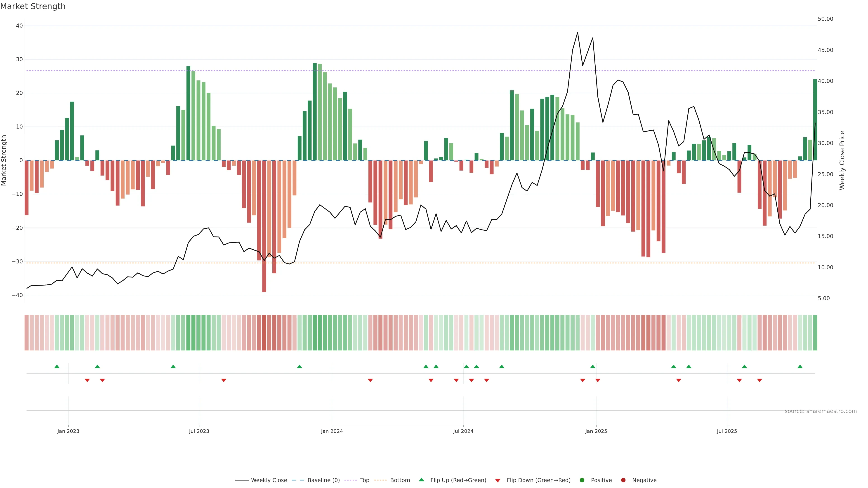Viewport: 868px width, 488px height.
Task: Click the green Flip Up triangle legend icon
Action: click(x=421, y=480)
